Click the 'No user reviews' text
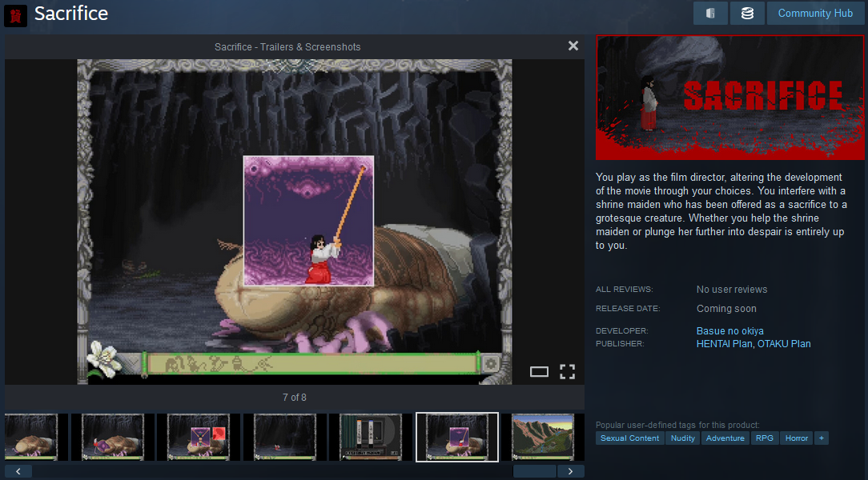Image resolution: width=868 pixels, height=480 pixels. coord(732,290)
